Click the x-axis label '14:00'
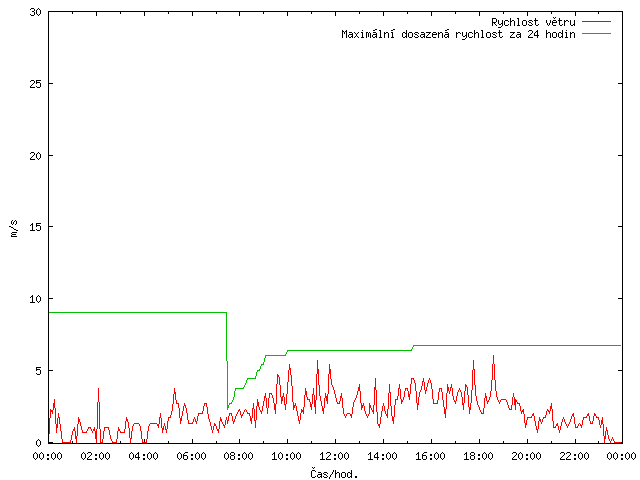Viewport: 640px width, 480px height. click(383, 456)
